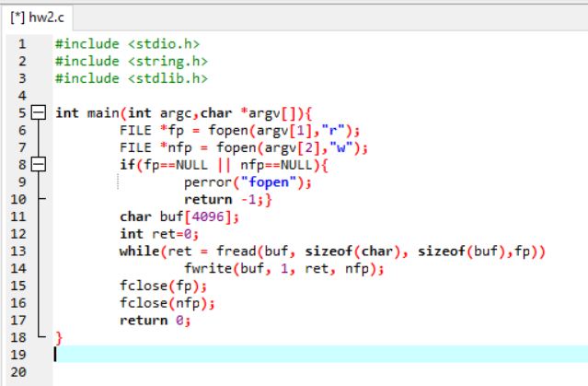Click the return -1 statement

pyautogui.click(x=228, y=199)
